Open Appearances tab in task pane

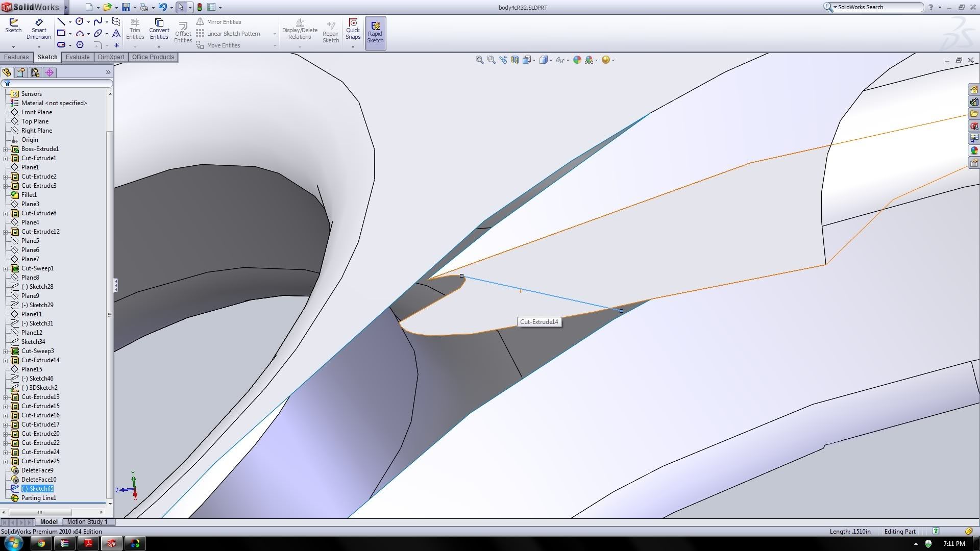click(974, 151)
